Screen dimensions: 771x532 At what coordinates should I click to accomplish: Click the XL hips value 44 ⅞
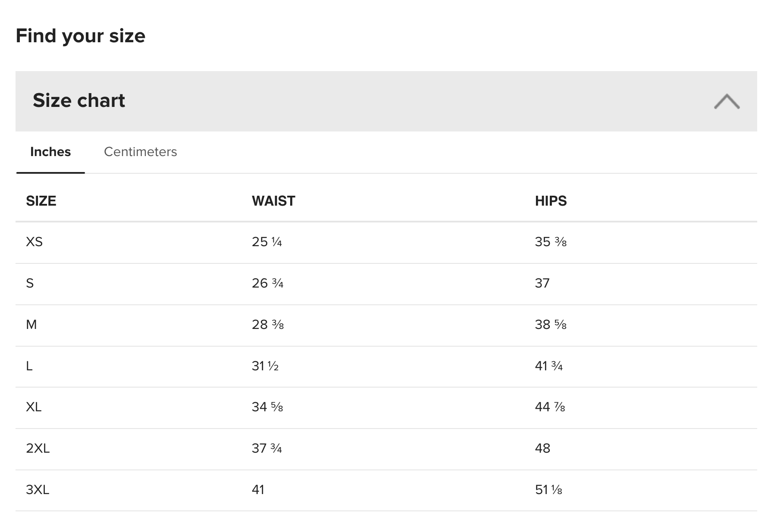pyautogui.click(x=550, y=407)
